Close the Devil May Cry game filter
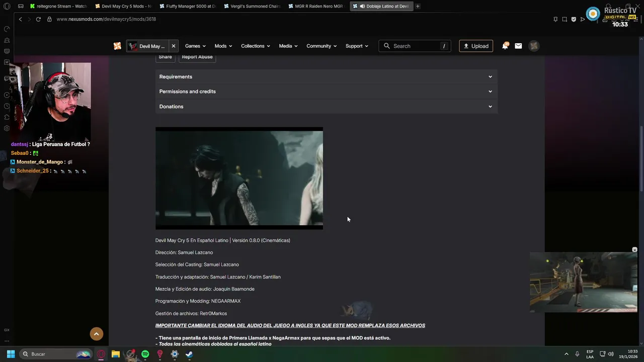Image resolution: width=644 pixels, height=362 pixels. (173, 46)
